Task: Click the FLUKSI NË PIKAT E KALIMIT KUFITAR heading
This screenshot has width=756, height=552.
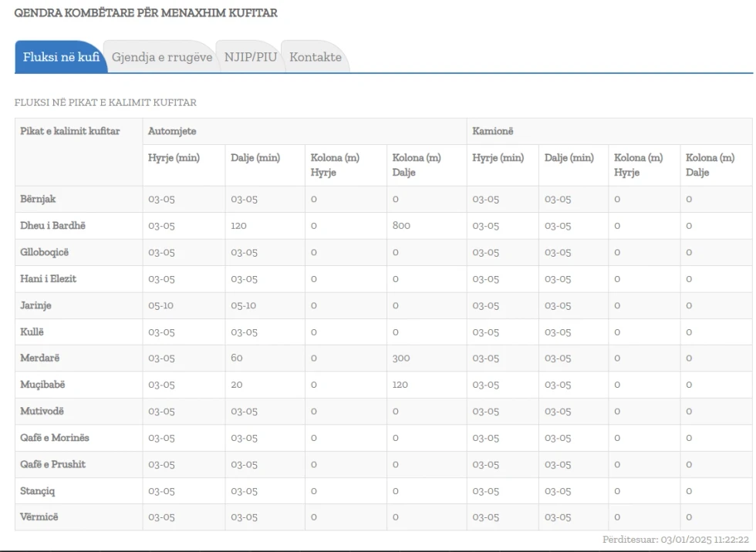Action: [x=106, y=103]
